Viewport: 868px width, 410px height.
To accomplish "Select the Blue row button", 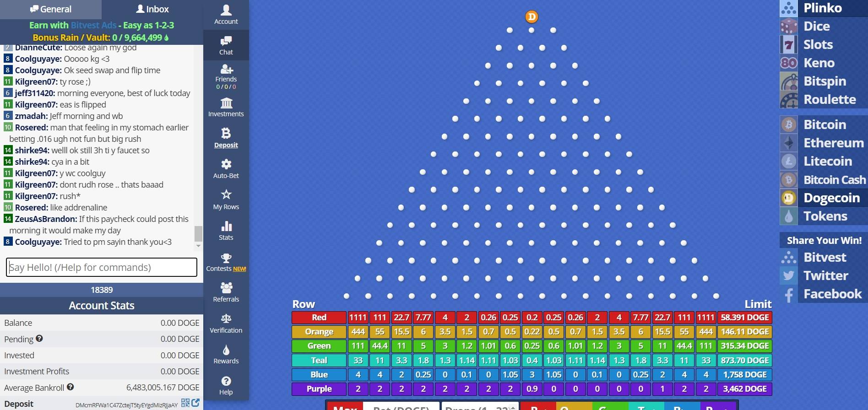I will [319, 374].
